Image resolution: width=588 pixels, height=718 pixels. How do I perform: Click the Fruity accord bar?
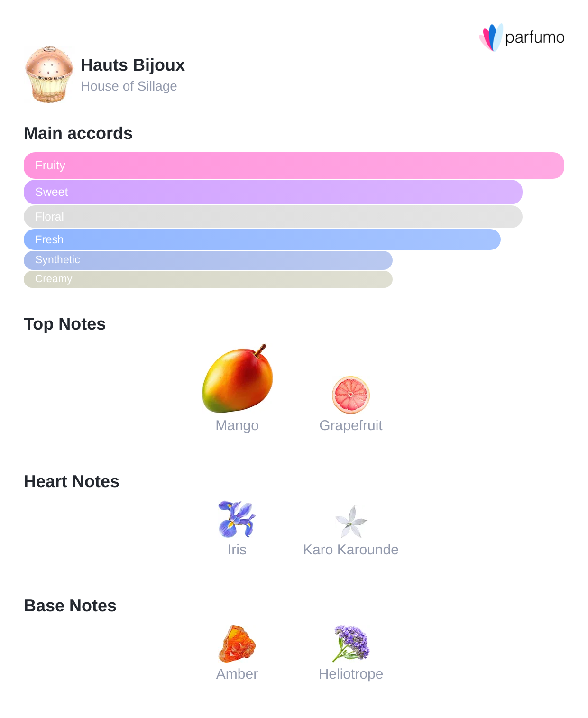(294, 166)
